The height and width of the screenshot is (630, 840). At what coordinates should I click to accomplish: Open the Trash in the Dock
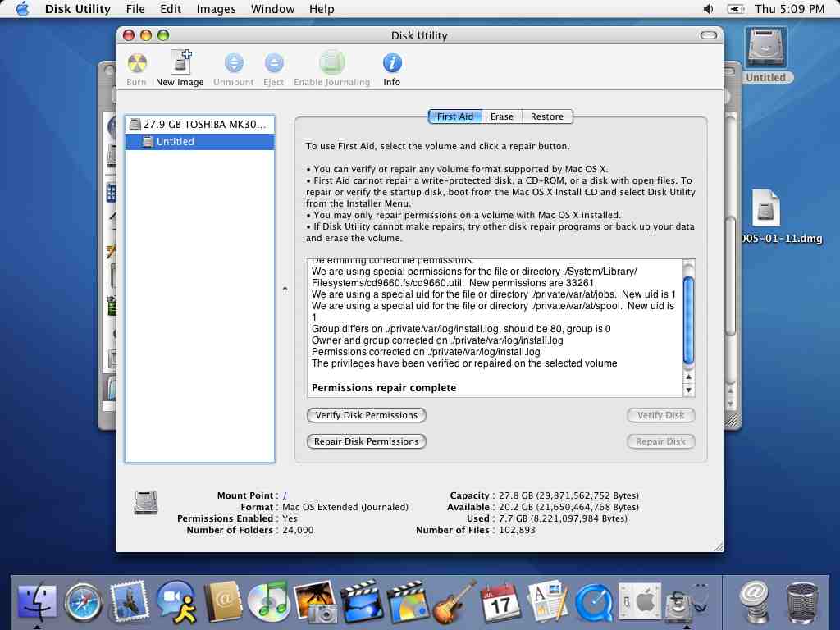[x=802, y=602]
